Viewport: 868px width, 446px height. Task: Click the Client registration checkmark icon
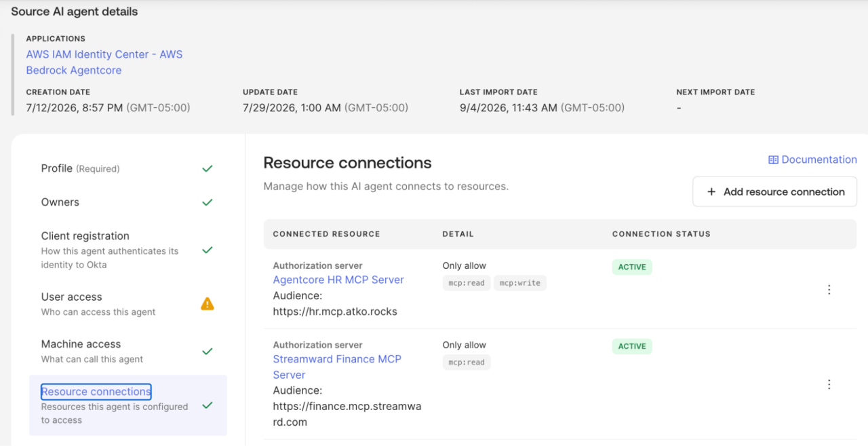[x=208, y=250]
